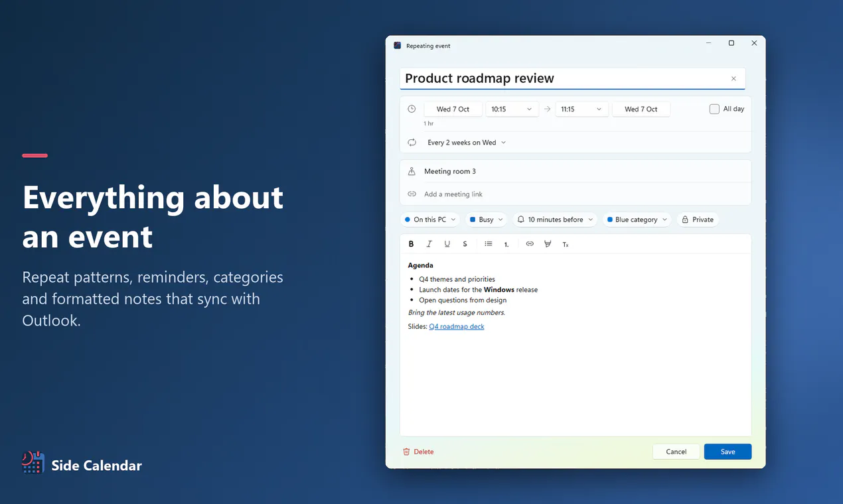Insert a numbered list
Viewport: 843px width, 504px height.
tap(506, 244)
